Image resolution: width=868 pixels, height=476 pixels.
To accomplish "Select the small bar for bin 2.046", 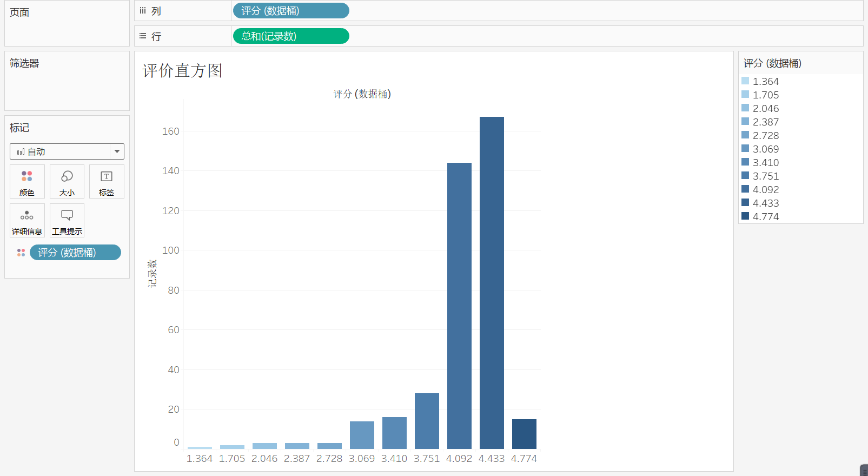I will 264,446.
